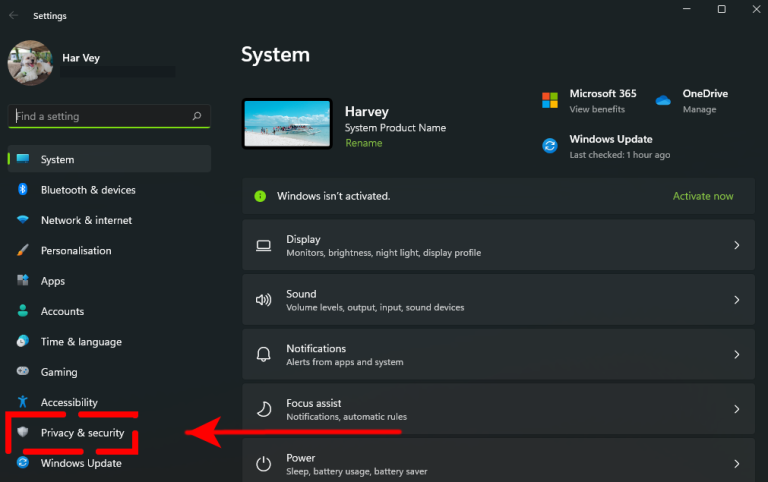The image size is (768, 482).
Task: Click the Network & internet wifi icon
Action: coord(23,219)
